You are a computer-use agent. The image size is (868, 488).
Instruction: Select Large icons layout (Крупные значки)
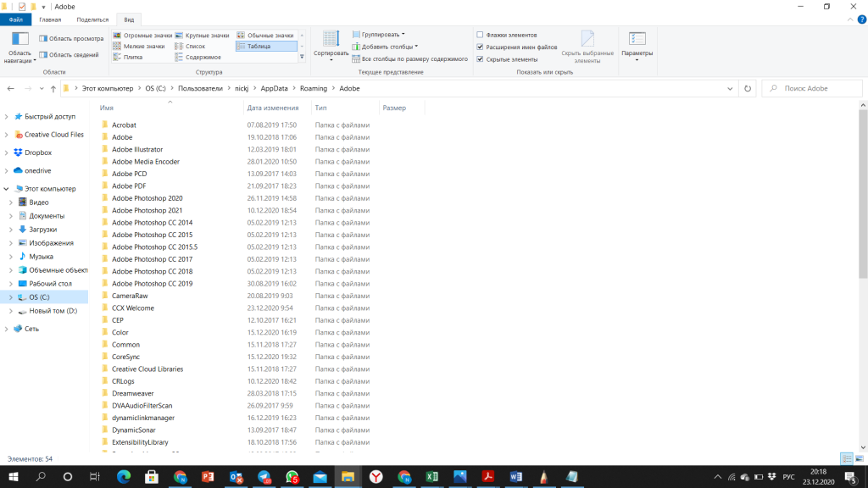tap(202, 36)
